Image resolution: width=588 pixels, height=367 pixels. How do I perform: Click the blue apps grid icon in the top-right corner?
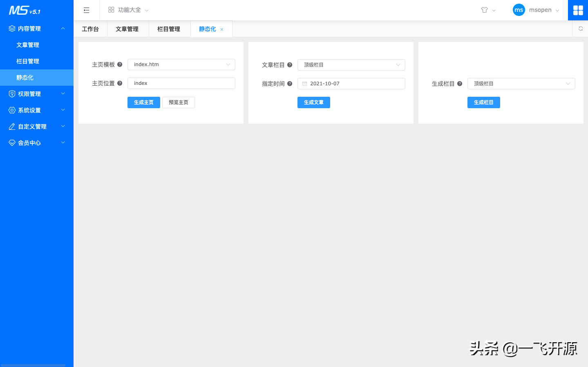[x=578, y=10]
